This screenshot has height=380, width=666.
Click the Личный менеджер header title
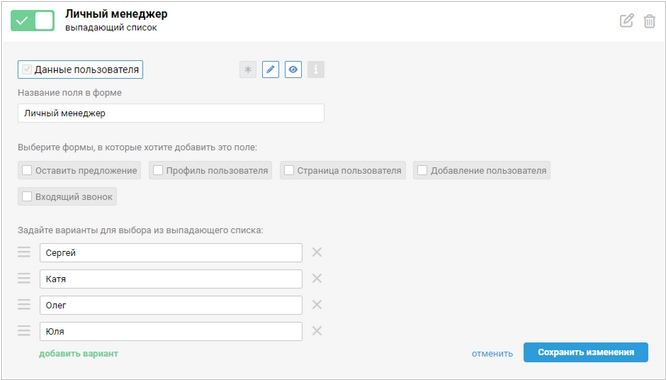116,14
